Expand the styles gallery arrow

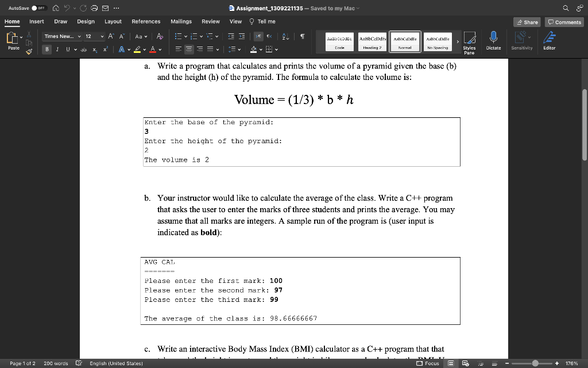(x=458, y=41)
